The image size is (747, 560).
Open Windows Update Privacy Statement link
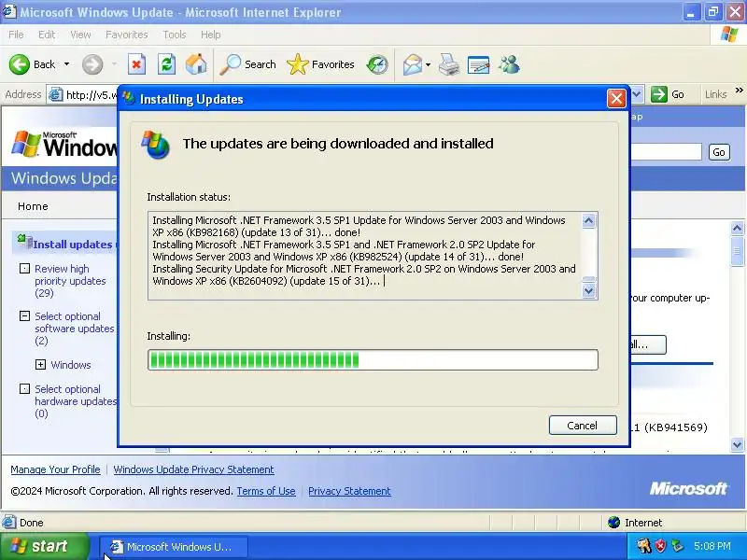click(x=193, y=469)
